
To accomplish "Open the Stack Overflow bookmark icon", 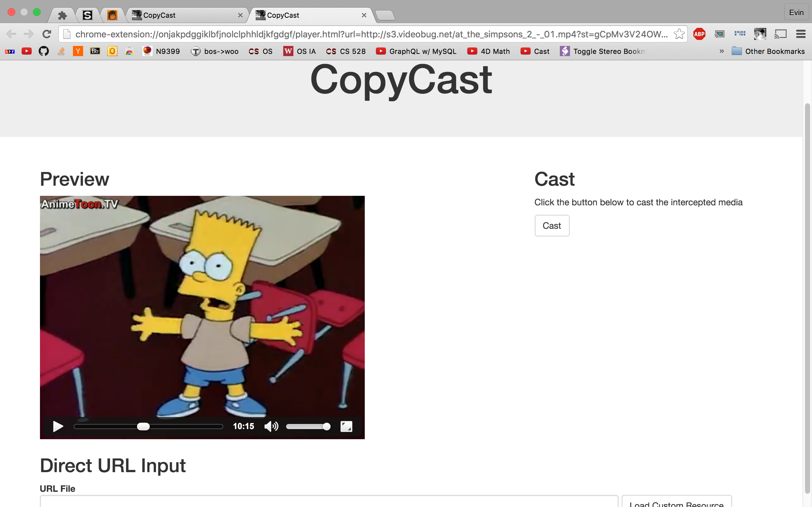I will click(x=61, y=51).
